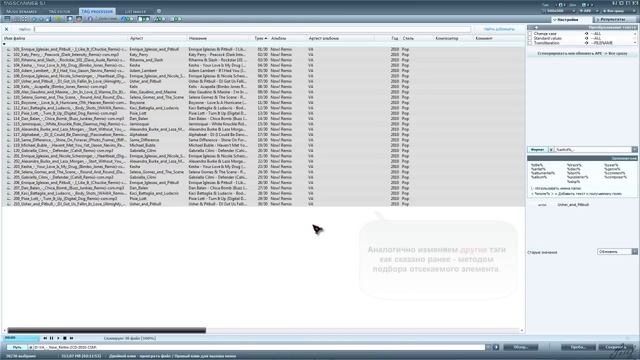
Task: Open the TAG Editor tab
Action: (60, 11)
